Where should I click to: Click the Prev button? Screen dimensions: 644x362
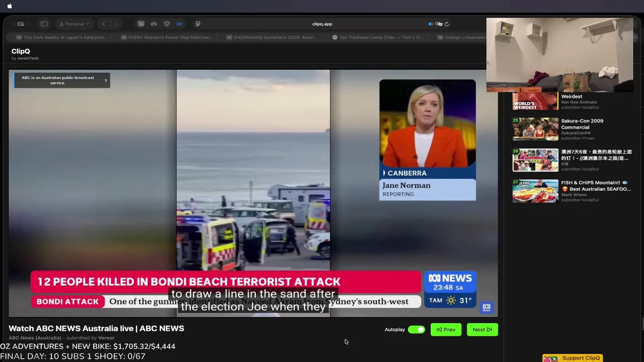pyautogui.click(x=446, y=330)
